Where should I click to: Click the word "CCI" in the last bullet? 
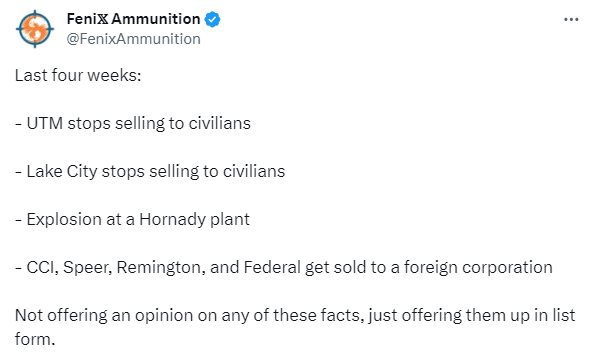tap(41, 267)
